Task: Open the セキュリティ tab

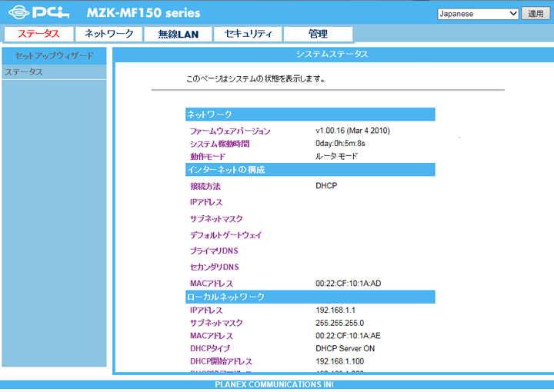Action: click(x=248, y=34)
